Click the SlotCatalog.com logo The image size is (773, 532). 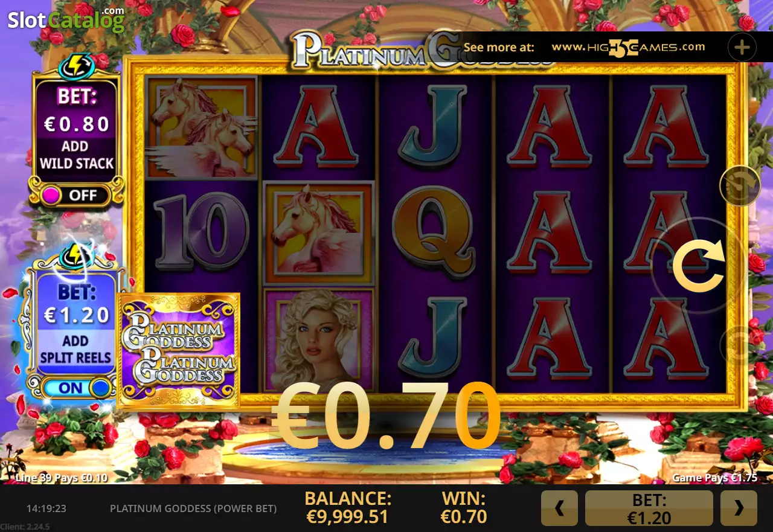pyautogui.click(x=66, y=19)
